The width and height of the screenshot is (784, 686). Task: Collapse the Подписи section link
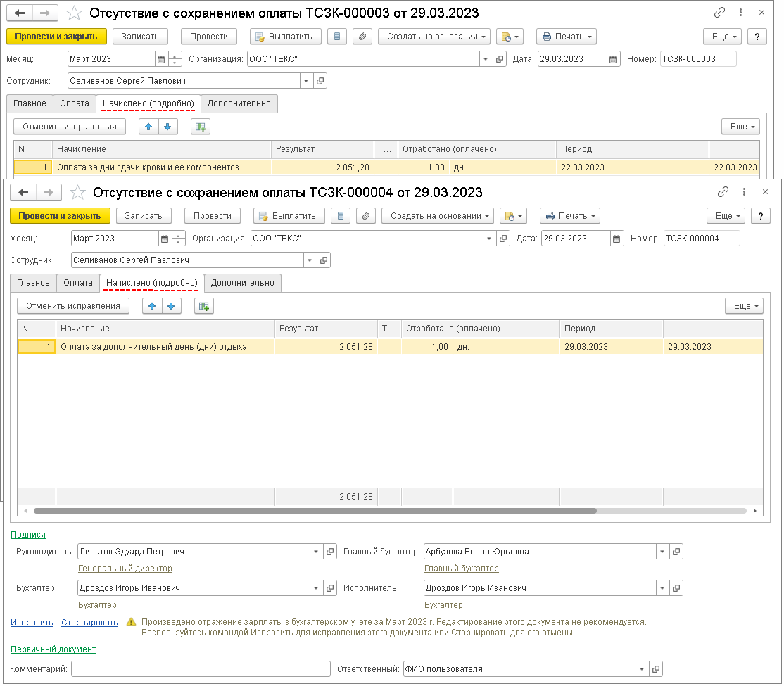coord(28,535)
